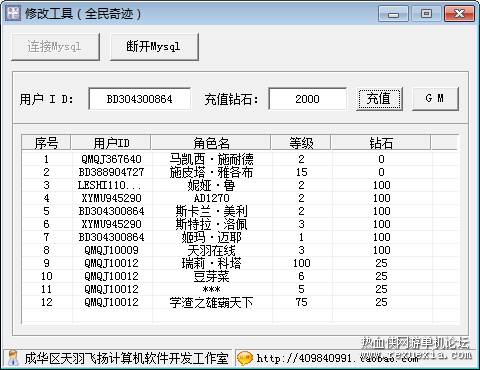The height and width of the screenshot is (370, 480).
Task: Sort by the 钻石 column header
Action: [x=381, y=143]
